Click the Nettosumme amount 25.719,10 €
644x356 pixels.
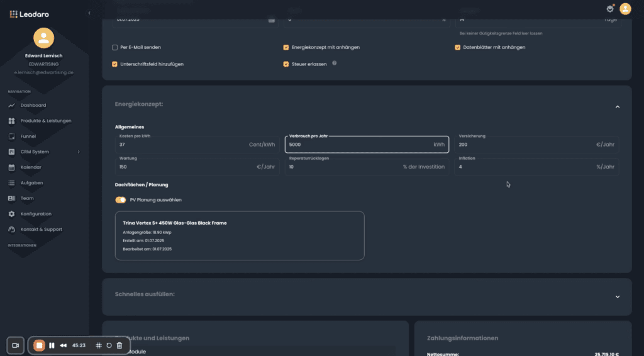(607, 354)
